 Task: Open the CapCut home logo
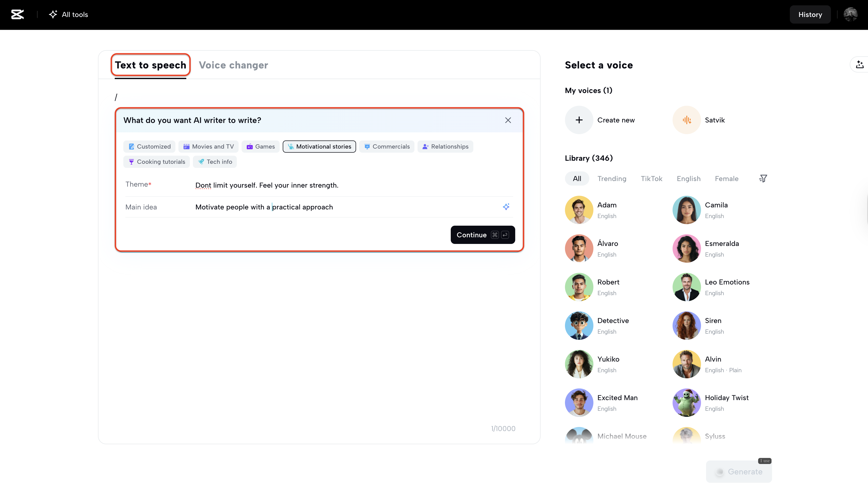tap(18, 14)
